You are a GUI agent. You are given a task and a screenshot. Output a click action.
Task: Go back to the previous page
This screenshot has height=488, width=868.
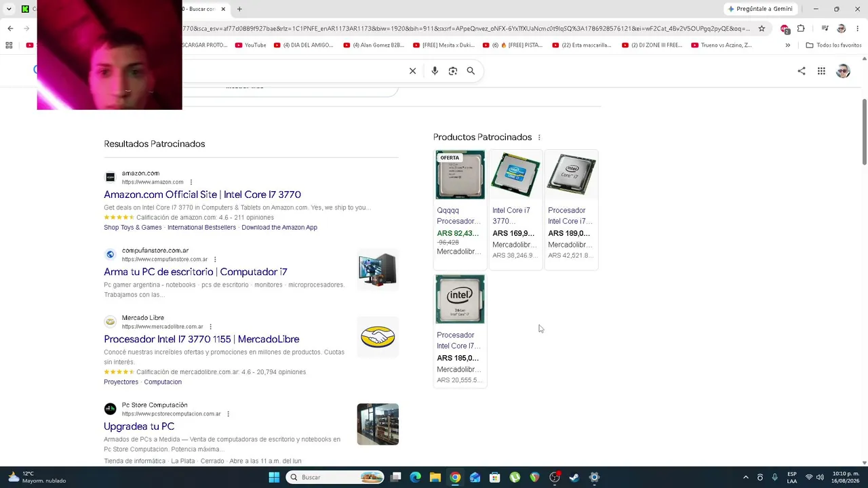tap(10, 28)
